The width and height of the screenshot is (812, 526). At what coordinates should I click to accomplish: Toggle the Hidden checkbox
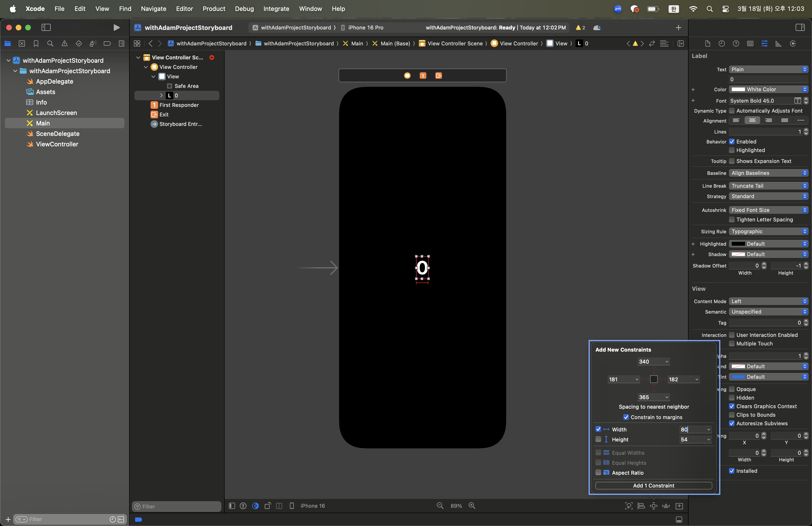[732, 398]
